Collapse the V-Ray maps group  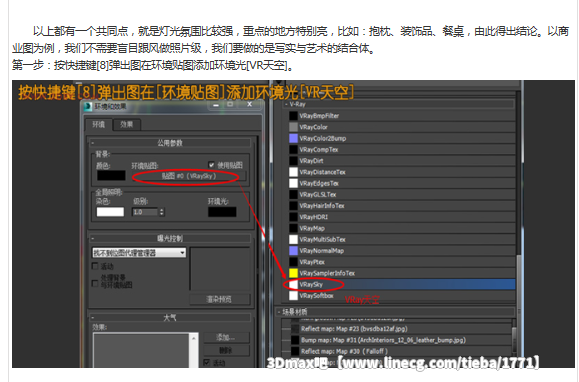click(x=286, y=104)
